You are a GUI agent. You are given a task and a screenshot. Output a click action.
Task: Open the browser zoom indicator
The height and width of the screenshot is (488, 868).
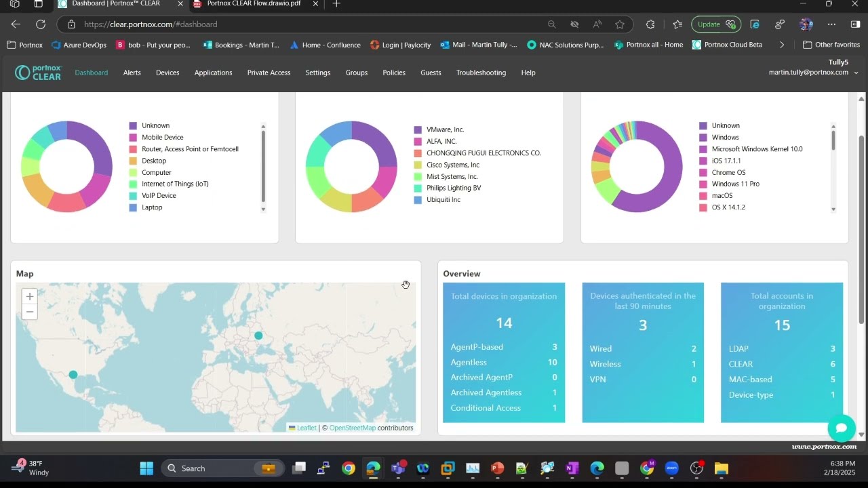pos(552,24)
